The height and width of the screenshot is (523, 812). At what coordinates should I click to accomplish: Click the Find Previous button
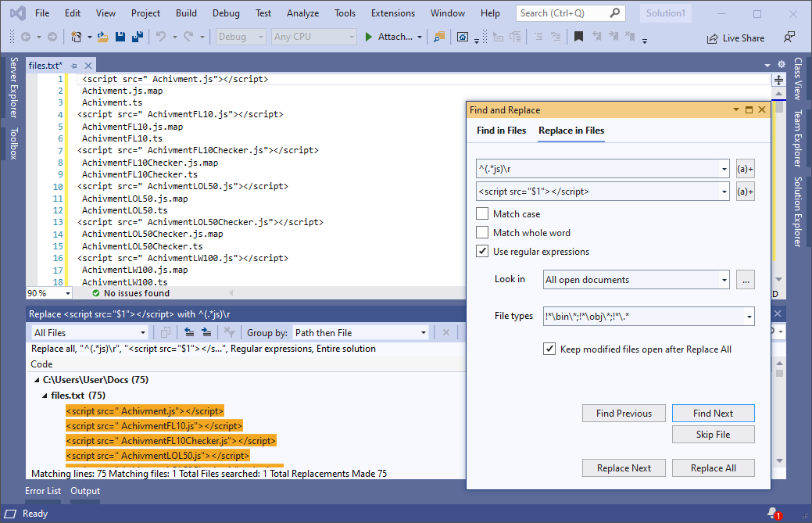pyautogui.click(x=624, y=414)
